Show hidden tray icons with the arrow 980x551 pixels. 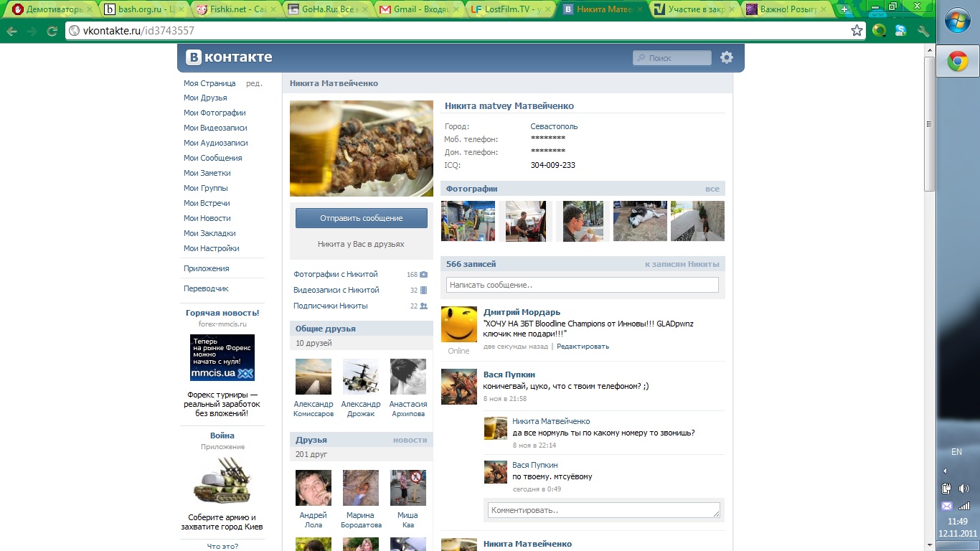coord(946,471)
